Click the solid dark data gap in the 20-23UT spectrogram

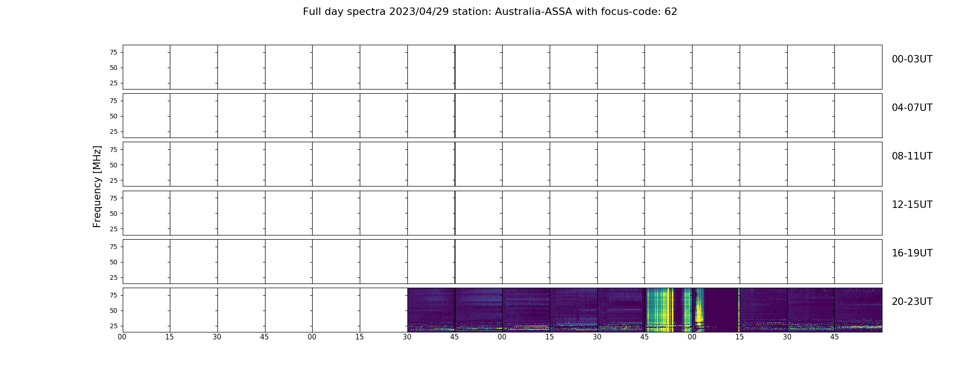[721, 310]
